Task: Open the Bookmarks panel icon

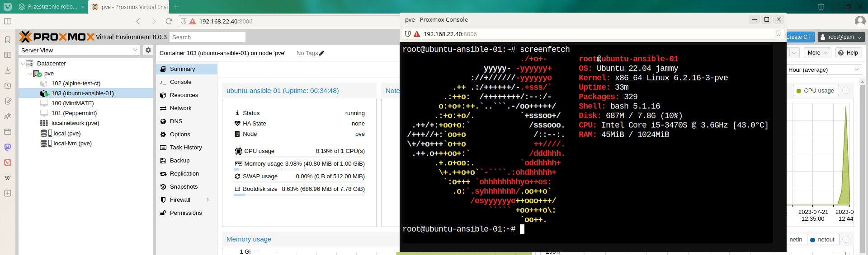Action: coord(8,40)
